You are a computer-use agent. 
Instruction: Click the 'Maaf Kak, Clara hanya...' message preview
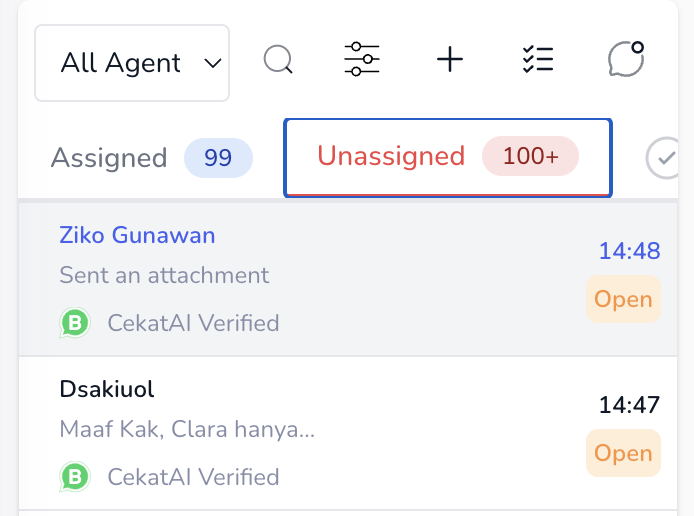[187, 430]
